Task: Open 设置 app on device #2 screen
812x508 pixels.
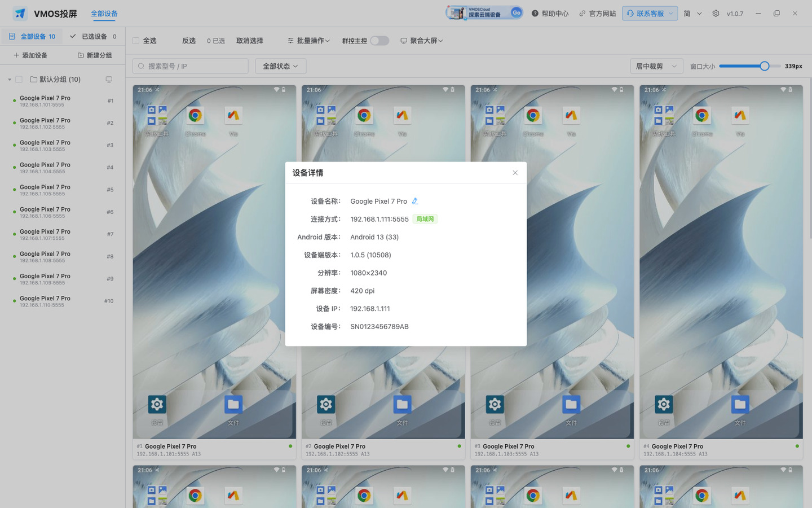Action: (326, 404)
